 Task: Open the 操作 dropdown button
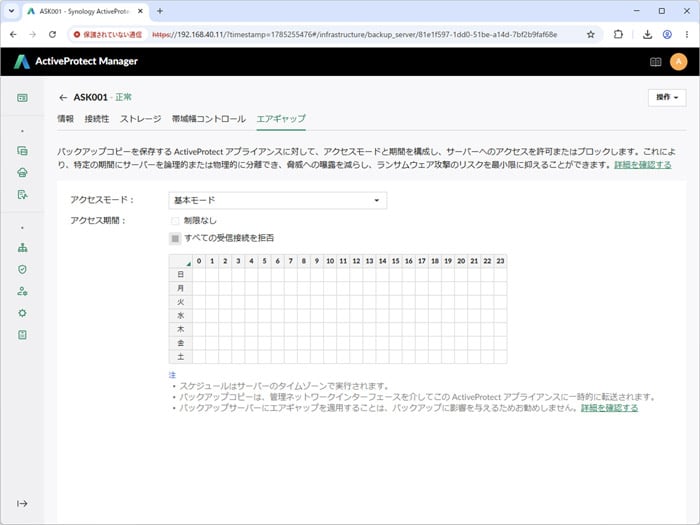(x=667, y=97)
